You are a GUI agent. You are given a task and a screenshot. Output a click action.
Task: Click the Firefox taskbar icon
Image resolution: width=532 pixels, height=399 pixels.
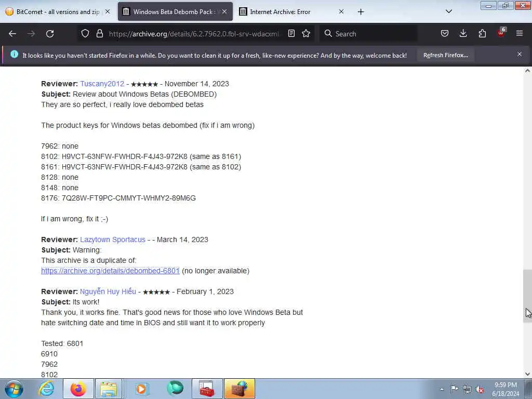(78, 389)
